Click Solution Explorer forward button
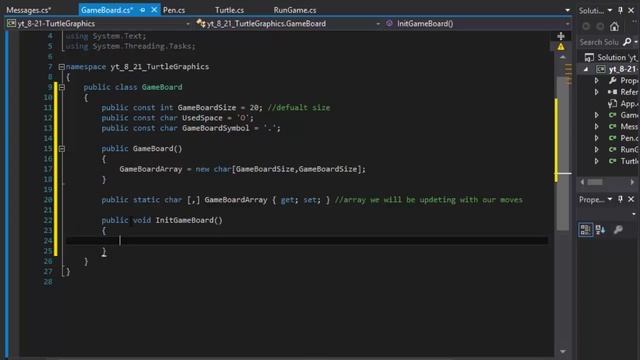640x360 pixels. pyautogui.click(x=600, y=27)
